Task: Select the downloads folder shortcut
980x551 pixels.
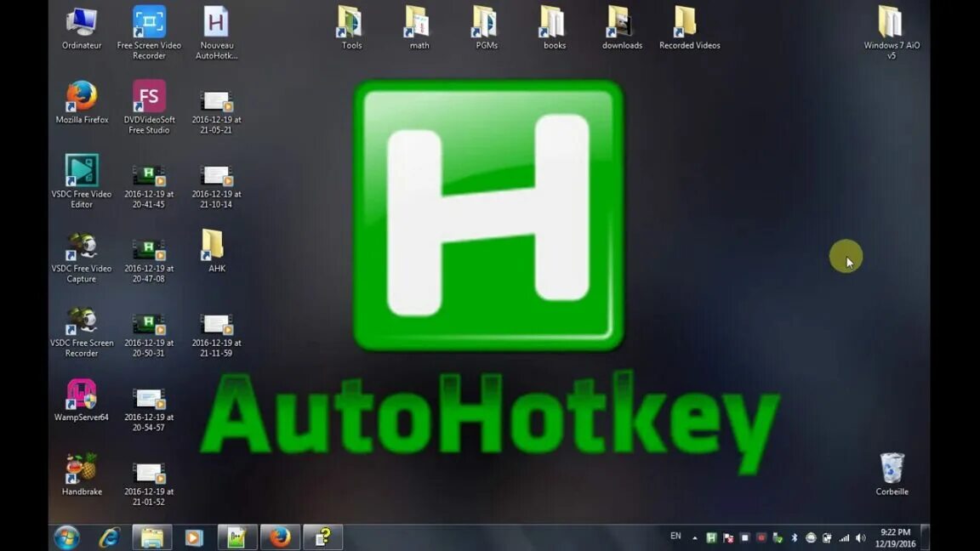Action: [x=622, y=28]
